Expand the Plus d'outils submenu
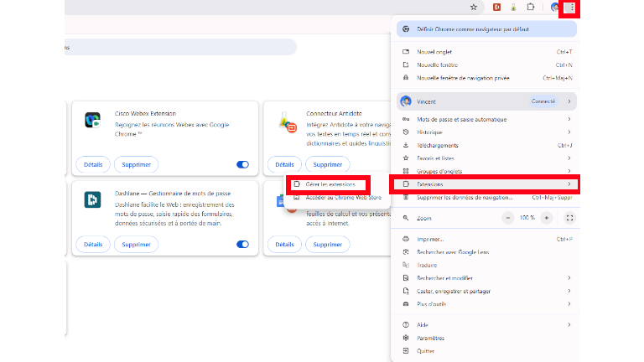The image size is (644, 362). (x=486, y=304)
